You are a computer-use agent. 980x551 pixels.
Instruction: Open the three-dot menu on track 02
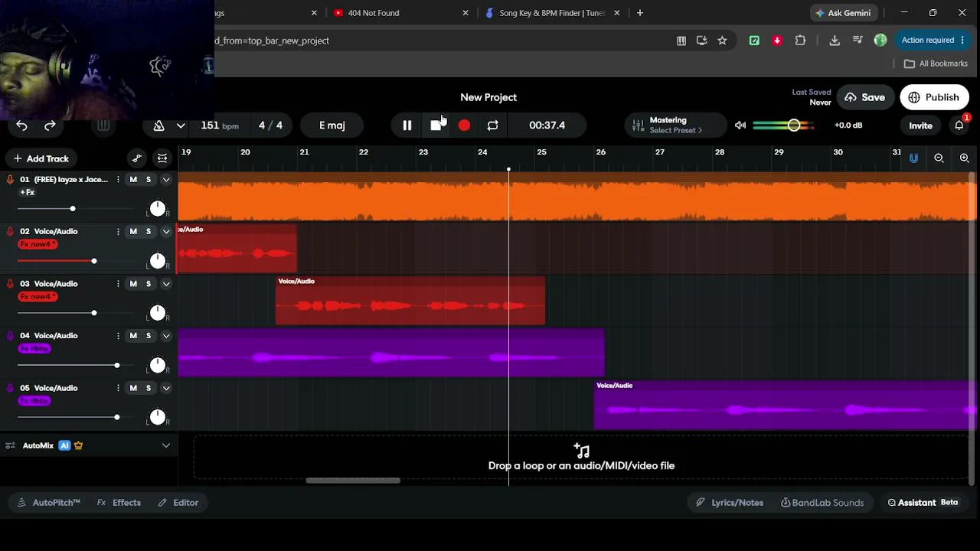pos(118,231)
